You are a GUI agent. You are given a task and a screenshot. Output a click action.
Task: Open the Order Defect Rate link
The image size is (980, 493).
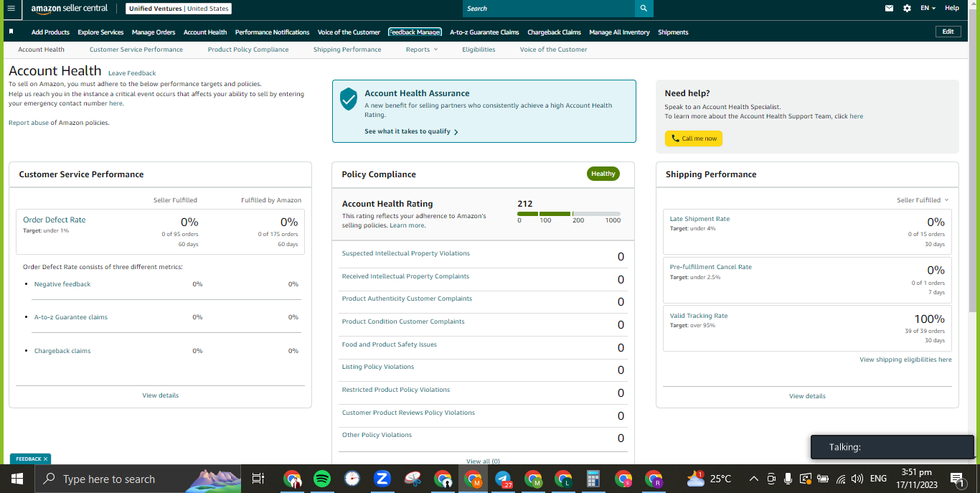click(x=54, y=220)
